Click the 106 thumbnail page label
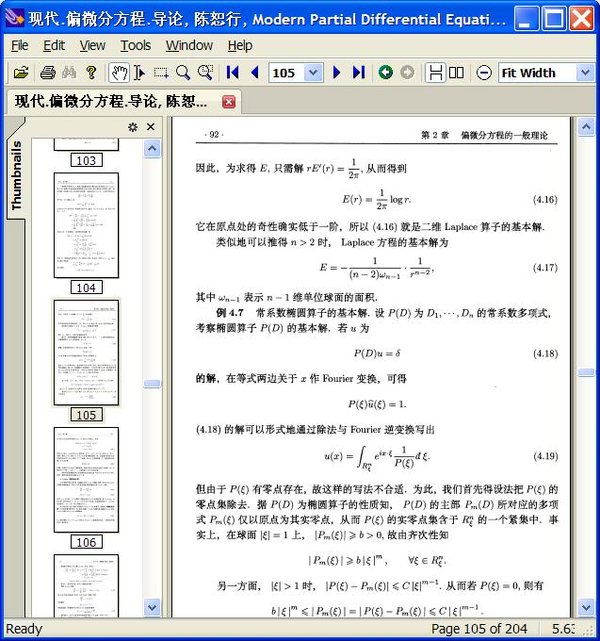 pyautogui.click(x=86, y=542)
